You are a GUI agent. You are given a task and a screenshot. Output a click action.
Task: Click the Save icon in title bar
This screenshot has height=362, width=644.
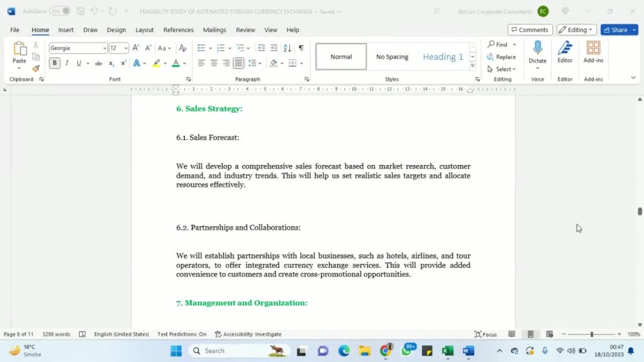[80, 11]
